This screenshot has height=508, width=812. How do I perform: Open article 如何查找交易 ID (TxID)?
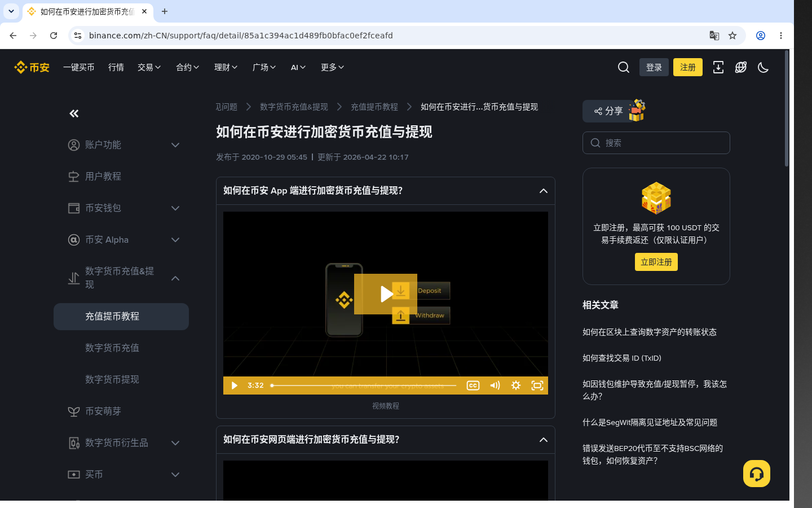point(622,358)
